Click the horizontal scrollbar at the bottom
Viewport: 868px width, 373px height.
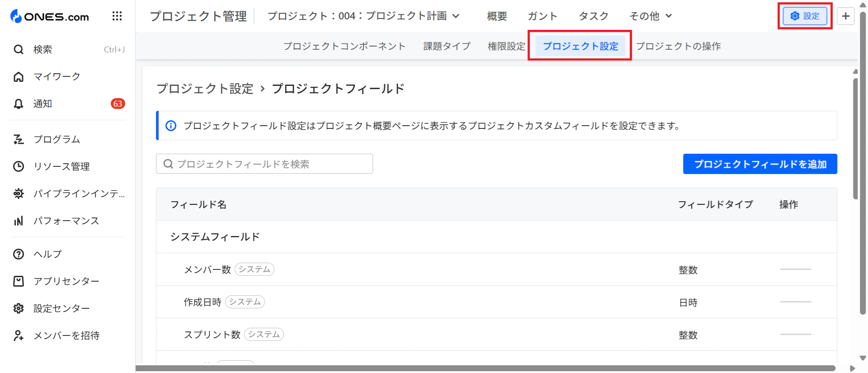click(x=485, y=368)
